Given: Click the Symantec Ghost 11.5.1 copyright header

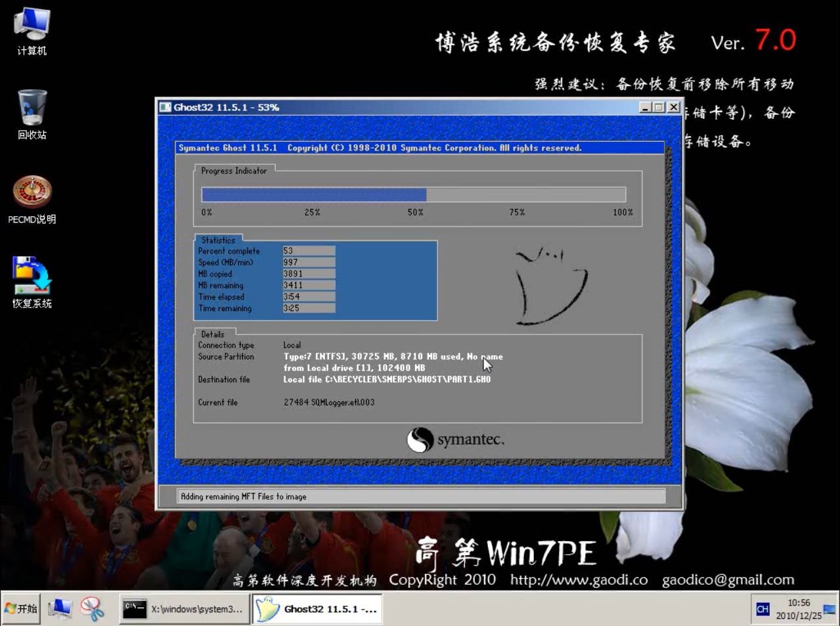Looking at the screenshot, I should click(380, 148).
